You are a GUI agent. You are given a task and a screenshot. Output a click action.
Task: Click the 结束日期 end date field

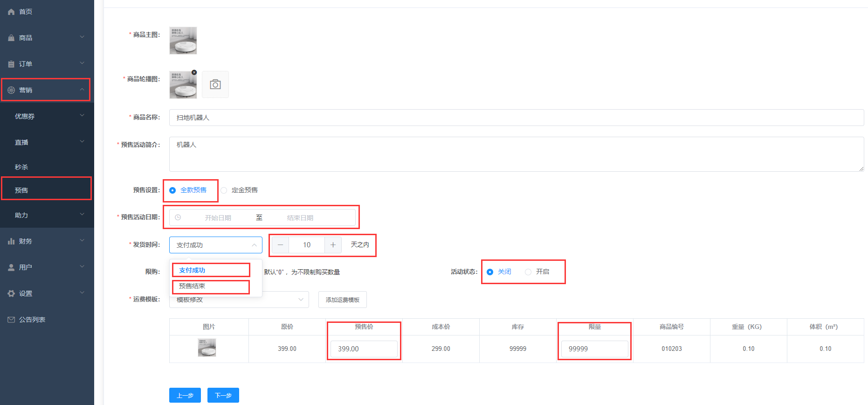click(x=300, y=218)
